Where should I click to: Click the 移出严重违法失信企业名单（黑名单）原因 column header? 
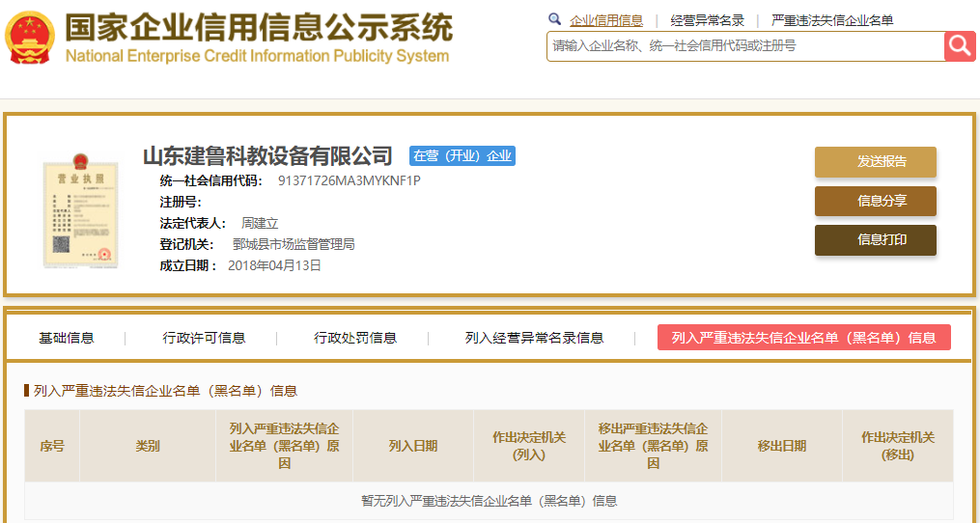click(653, 446)
